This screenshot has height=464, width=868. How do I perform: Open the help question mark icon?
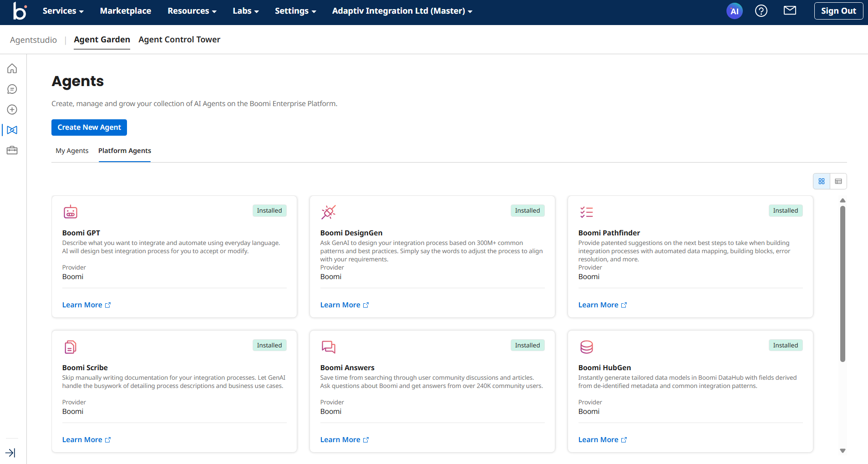761,11
